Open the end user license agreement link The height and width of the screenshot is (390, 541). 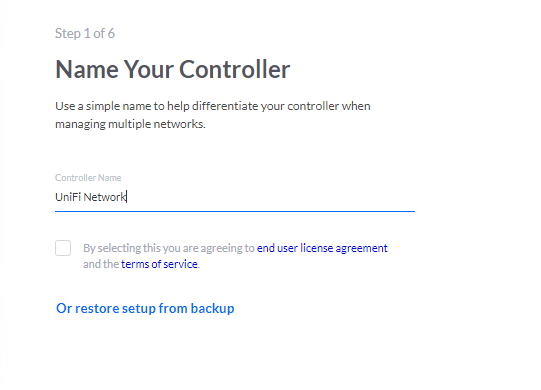click(322, 248)
